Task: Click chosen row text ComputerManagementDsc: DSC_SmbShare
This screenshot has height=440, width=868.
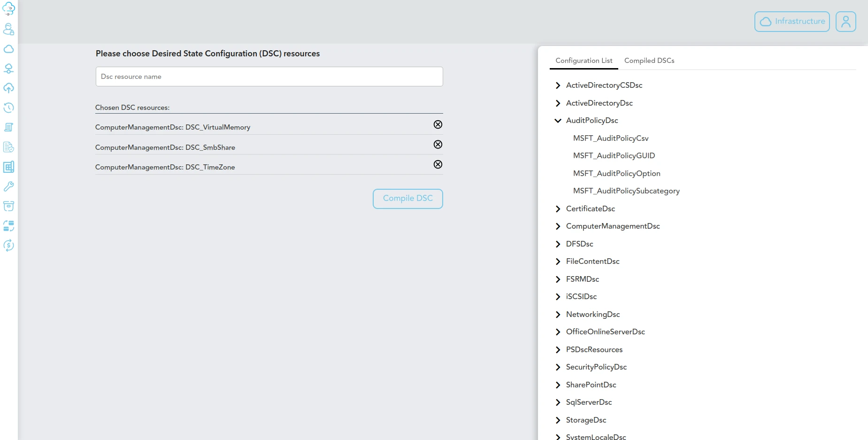Action: point(165,147)
